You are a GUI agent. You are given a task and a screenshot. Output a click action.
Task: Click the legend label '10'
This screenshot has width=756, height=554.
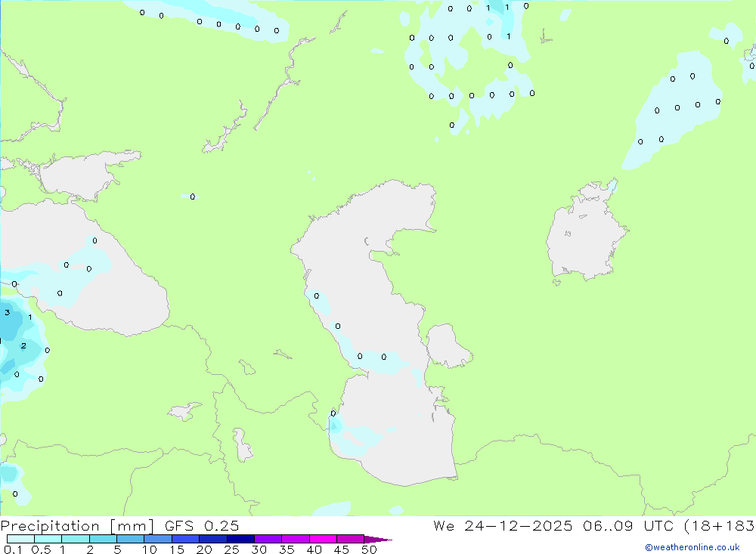point(150,549)
